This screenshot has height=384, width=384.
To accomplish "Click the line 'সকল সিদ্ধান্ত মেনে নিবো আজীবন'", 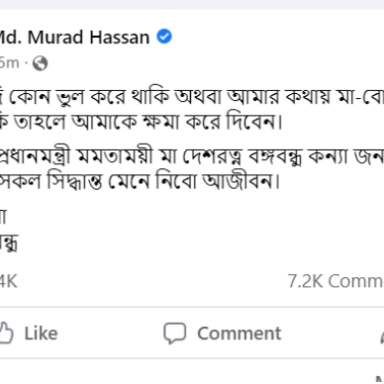I will (139, 182).
